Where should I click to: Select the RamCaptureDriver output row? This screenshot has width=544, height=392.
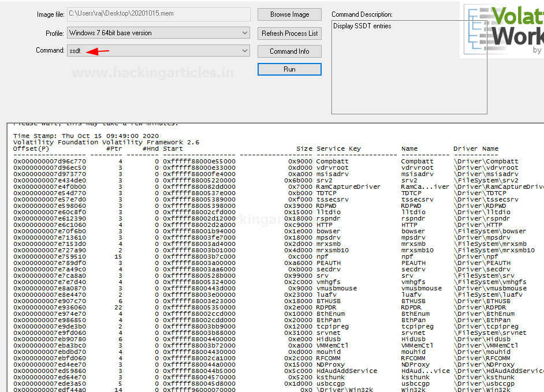click(x=348, y=187)
